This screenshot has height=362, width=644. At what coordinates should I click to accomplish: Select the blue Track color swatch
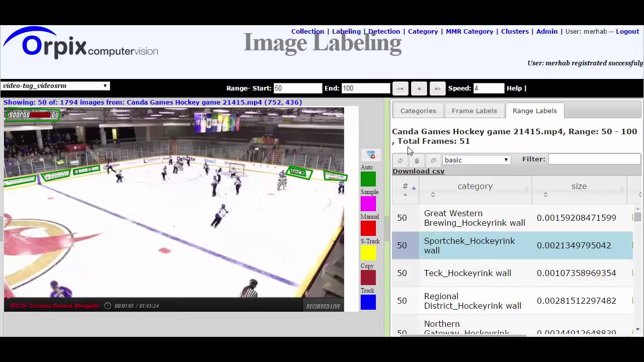pos(368,302)
